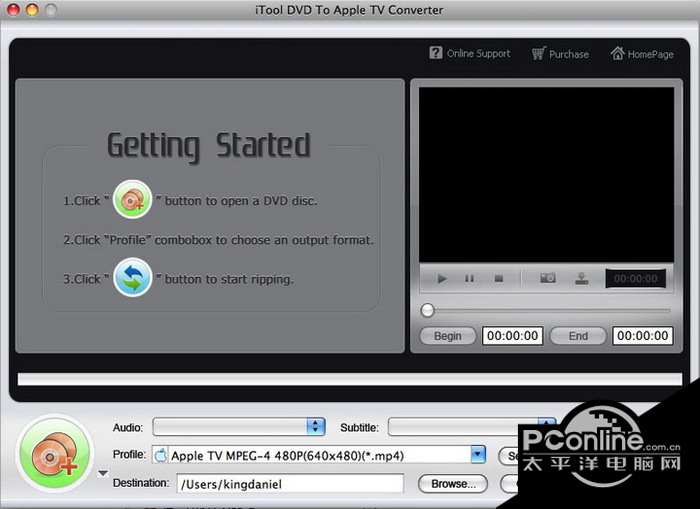This screenshot has width=700, height=509.
Task: Minimize the window with yellow button
Action: [32, 9]
